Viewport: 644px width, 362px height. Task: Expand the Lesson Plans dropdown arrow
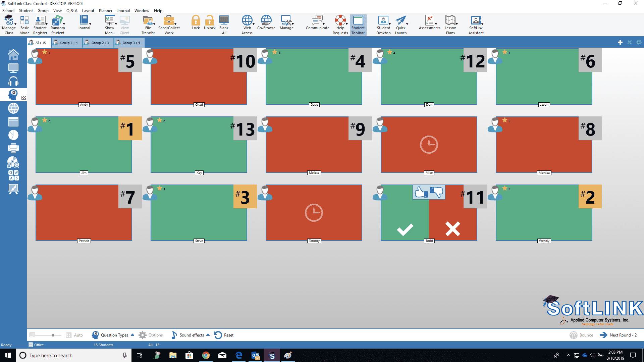(x=457, y=24)
